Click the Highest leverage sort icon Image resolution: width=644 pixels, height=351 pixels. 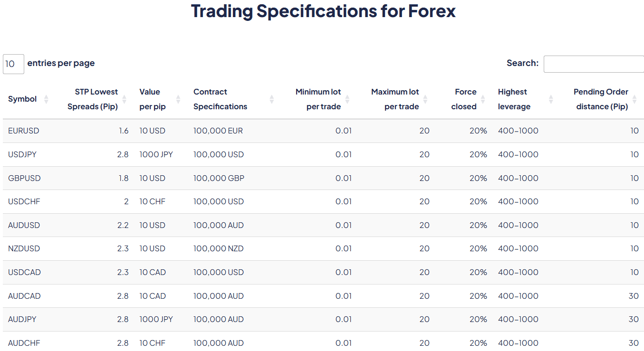551,99
